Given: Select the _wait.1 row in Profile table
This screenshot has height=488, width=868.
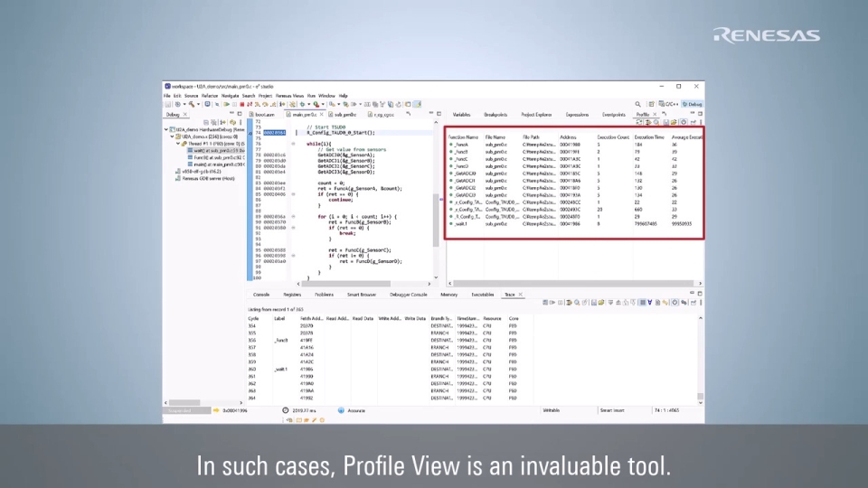Looking at the screenshot, I should (x=575, y=224).
